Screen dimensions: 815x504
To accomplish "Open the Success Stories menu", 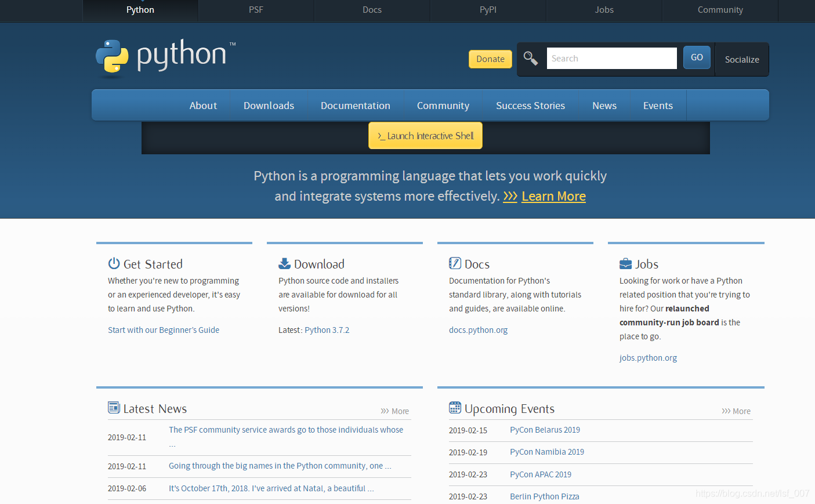I will [530, 106].
